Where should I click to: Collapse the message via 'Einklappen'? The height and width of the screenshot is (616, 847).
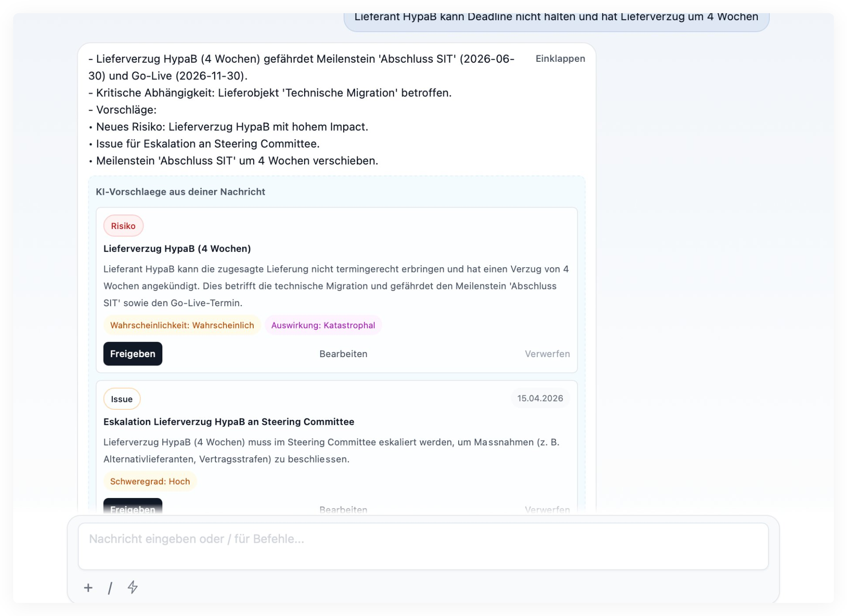[560, 58]
